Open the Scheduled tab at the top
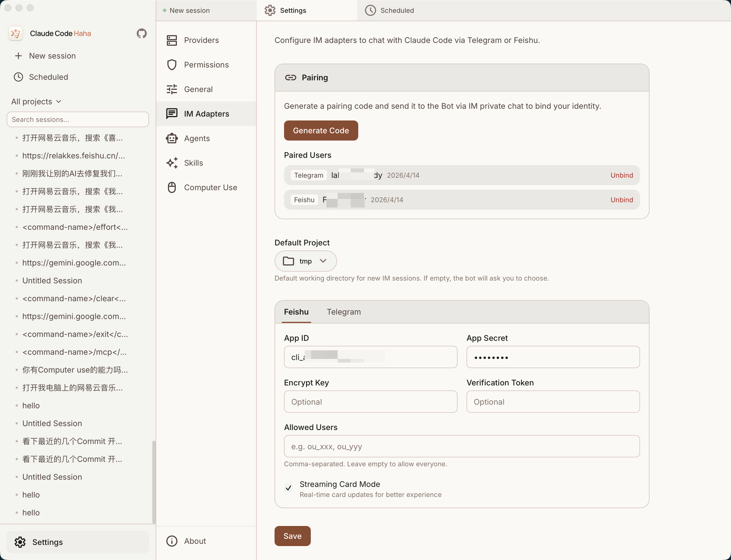The width and height of the screenshot is (731, 560). pyautogui.click(x=397, y=10)
